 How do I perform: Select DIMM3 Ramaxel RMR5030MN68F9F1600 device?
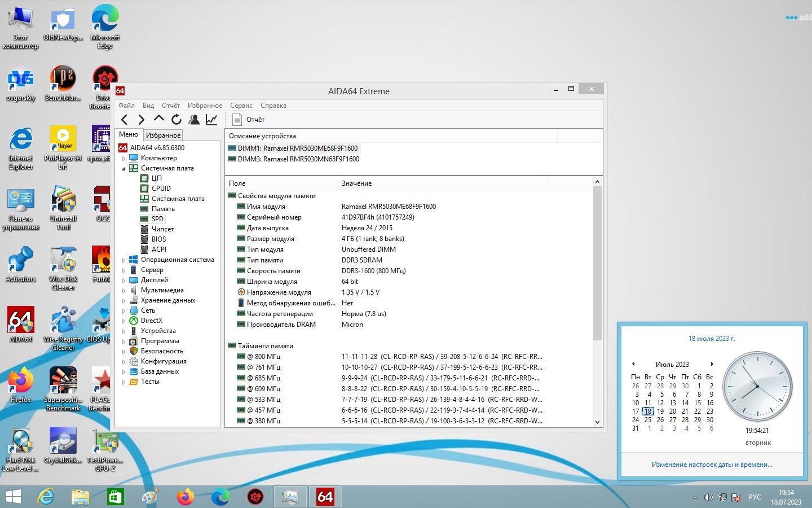298,159
